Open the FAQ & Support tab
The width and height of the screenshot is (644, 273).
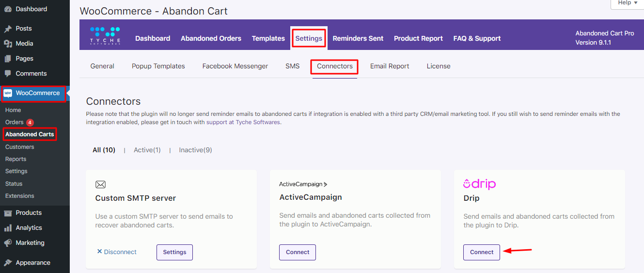(477, 38)
